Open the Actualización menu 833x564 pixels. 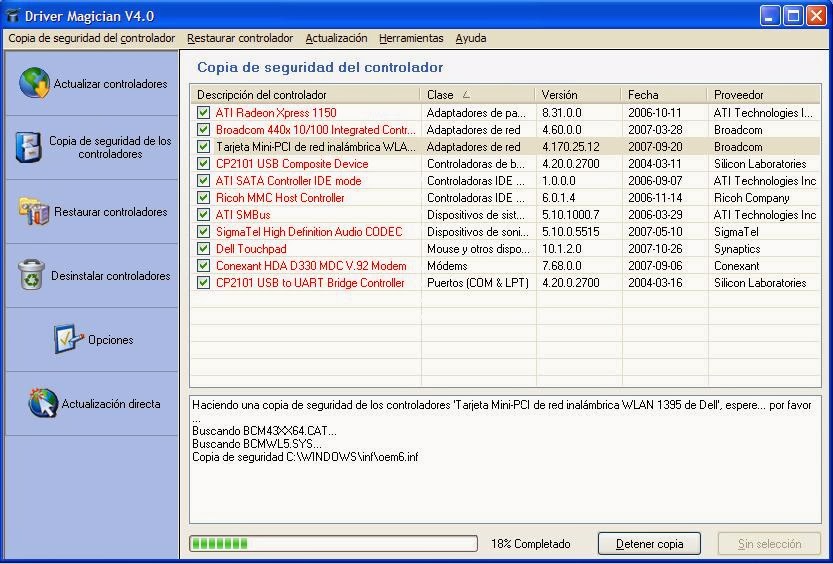click(336, 38)
